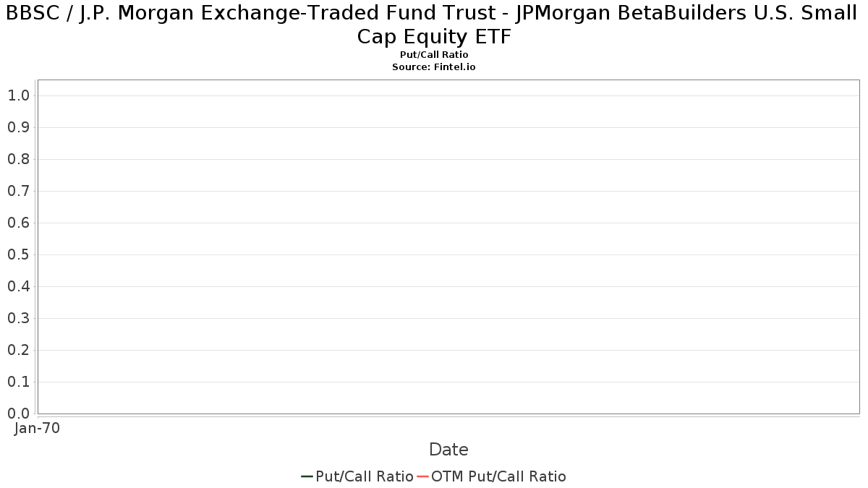Screen dimensions: 868x488
Task: Click the 0.2 y-axis tick label
Action: (18, 350)
